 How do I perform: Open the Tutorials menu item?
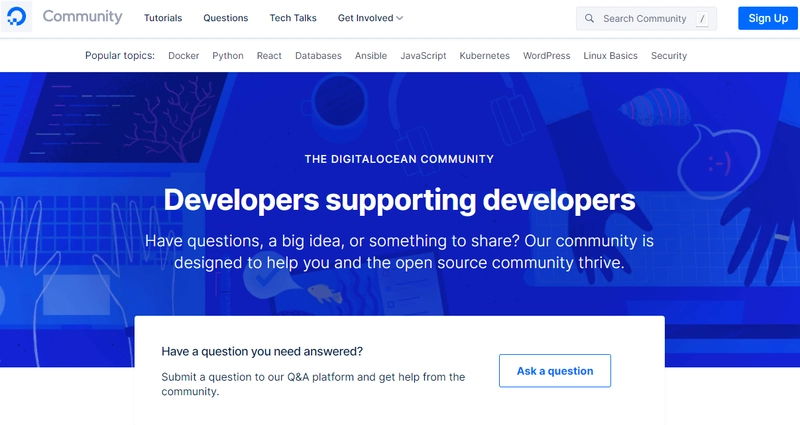click(x=163, y=18)
